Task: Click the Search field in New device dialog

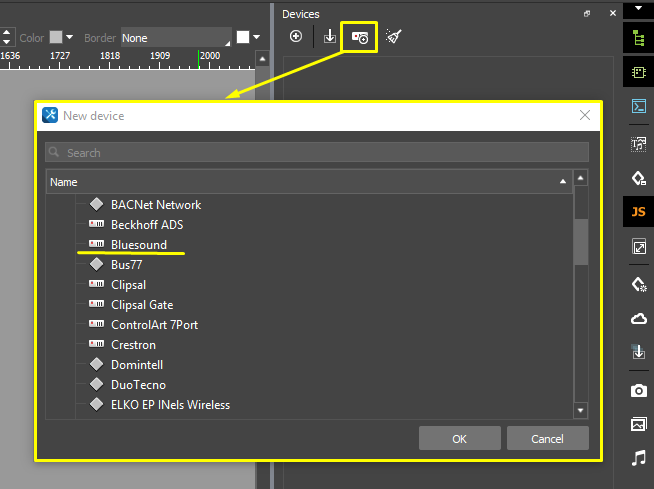Action: point(317,153)
